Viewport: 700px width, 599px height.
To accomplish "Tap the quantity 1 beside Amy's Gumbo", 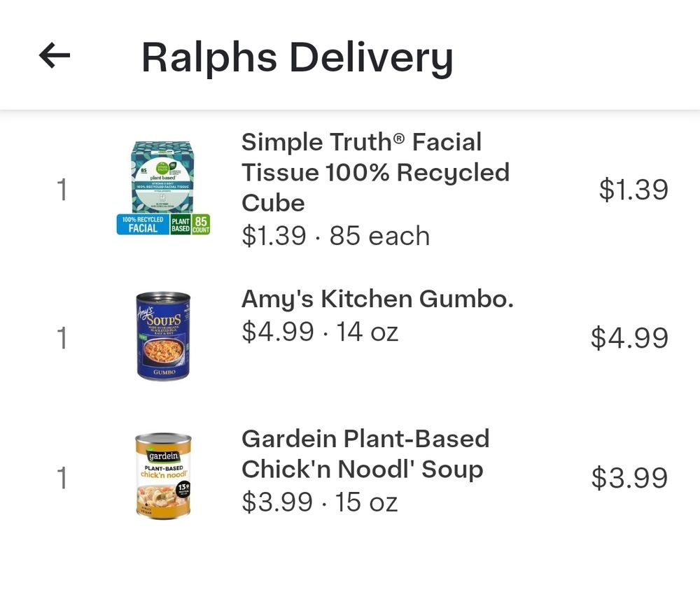I will (x=62, y=337).
